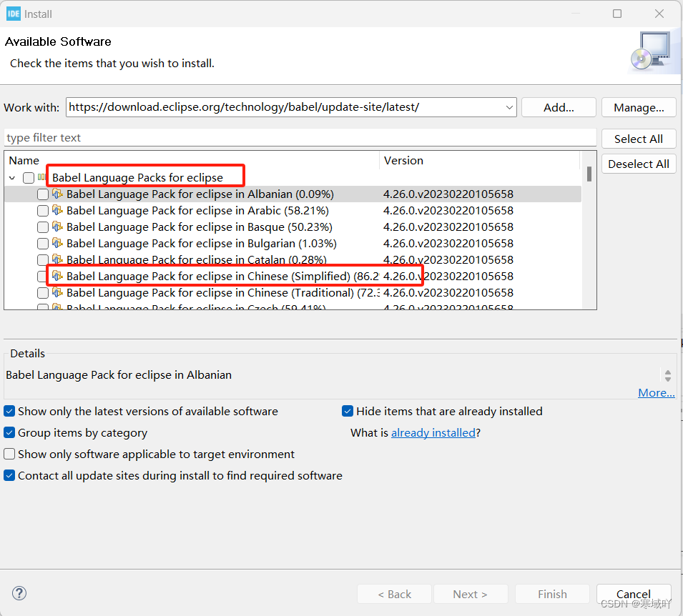Screen dimensions: 683x616
Task: Check the Arabic language pack box
Action: coord(43,211)
